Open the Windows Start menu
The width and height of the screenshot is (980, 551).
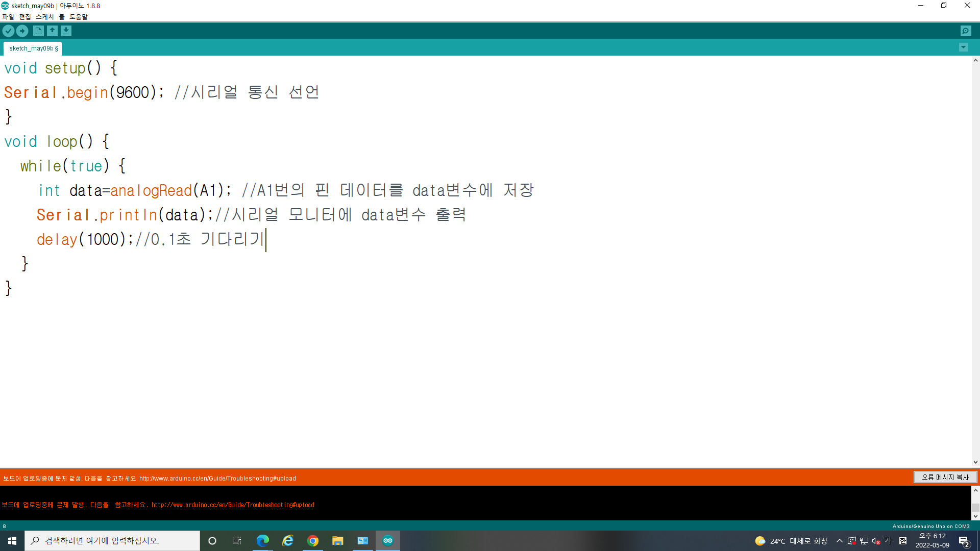(x=12, y=541)
